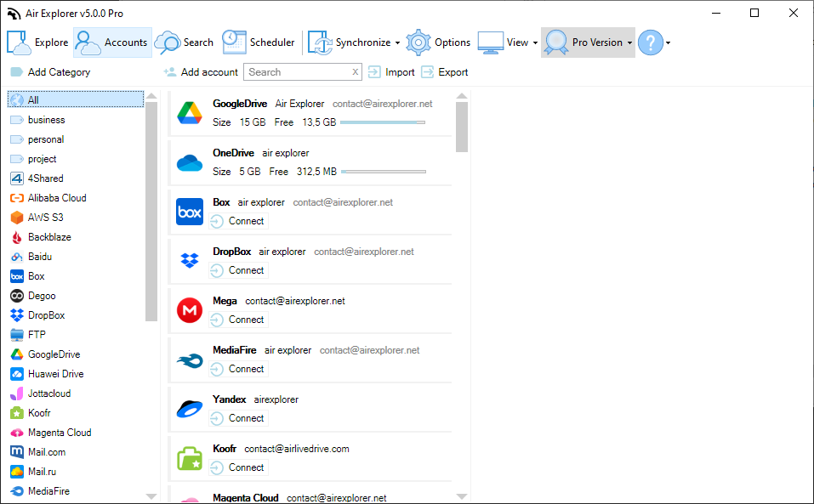Viewport: 814px width, 504px height.
Task: Click category list scroll down arrow
Action: [x=151, y=496]
